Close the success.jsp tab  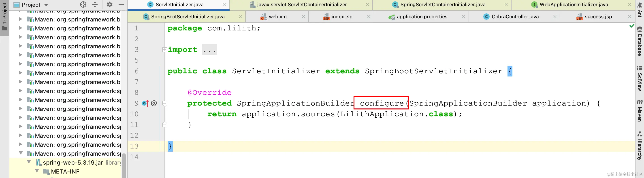pos(629,17)
